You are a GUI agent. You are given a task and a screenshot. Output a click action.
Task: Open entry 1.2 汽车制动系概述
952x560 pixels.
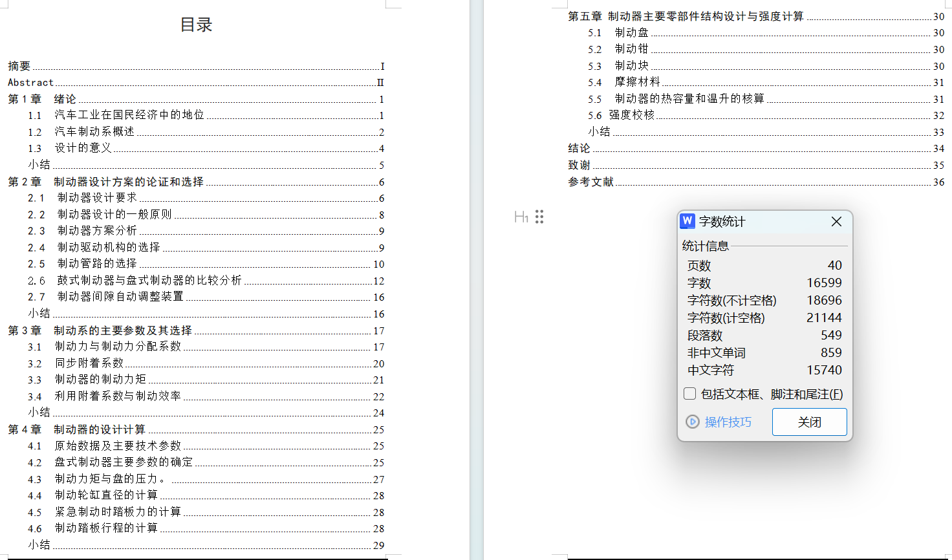(x=206, y=132)
